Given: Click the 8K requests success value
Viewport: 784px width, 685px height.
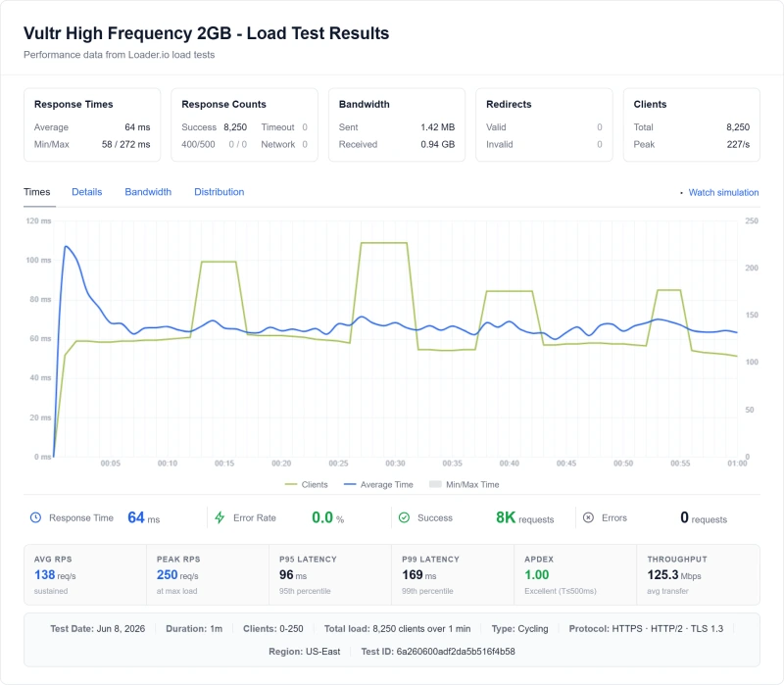Looking at the screenshot, I should 525,517.
